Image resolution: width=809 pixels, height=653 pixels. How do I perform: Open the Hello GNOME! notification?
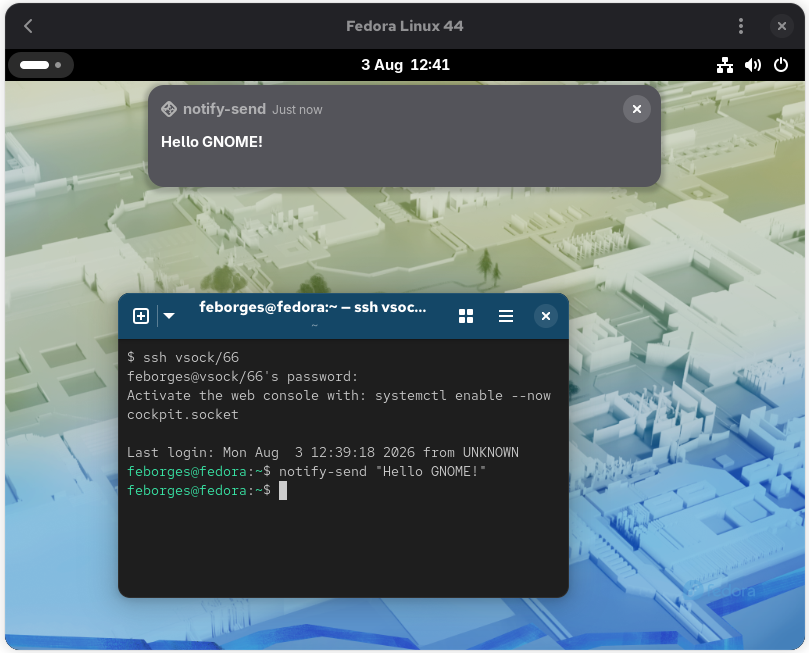pos(404,136)
